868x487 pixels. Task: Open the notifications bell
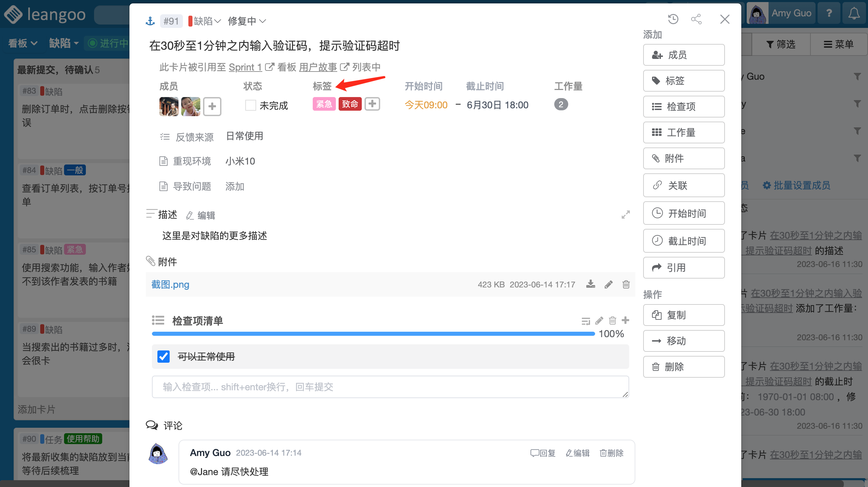pos(854,14)
